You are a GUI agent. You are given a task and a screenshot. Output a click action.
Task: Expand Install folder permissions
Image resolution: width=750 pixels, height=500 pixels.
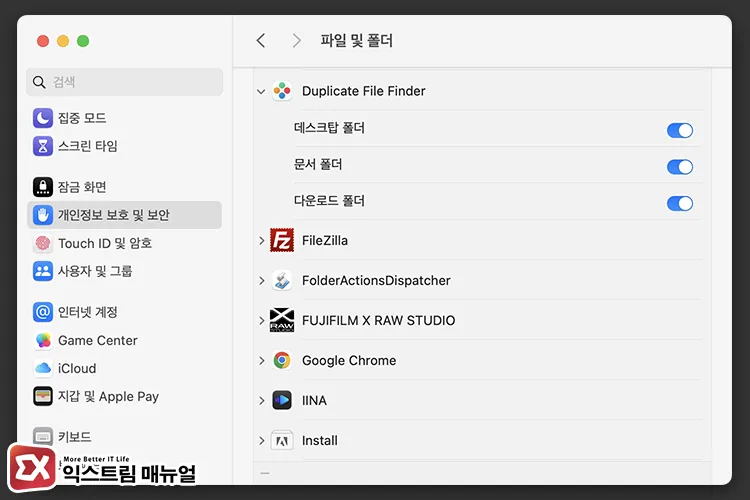[x=262, y=440]
